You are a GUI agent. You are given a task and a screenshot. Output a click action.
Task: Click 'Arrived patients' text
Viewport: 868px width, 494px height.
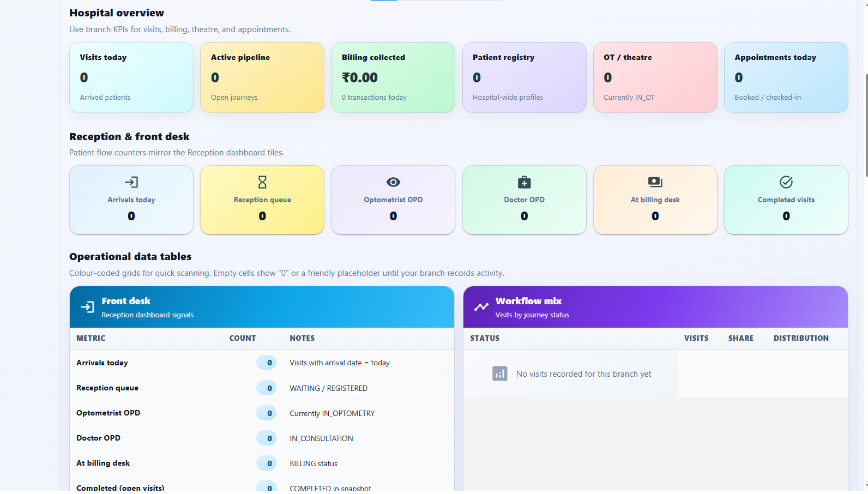pyautogui.click(x=105, y=98)
